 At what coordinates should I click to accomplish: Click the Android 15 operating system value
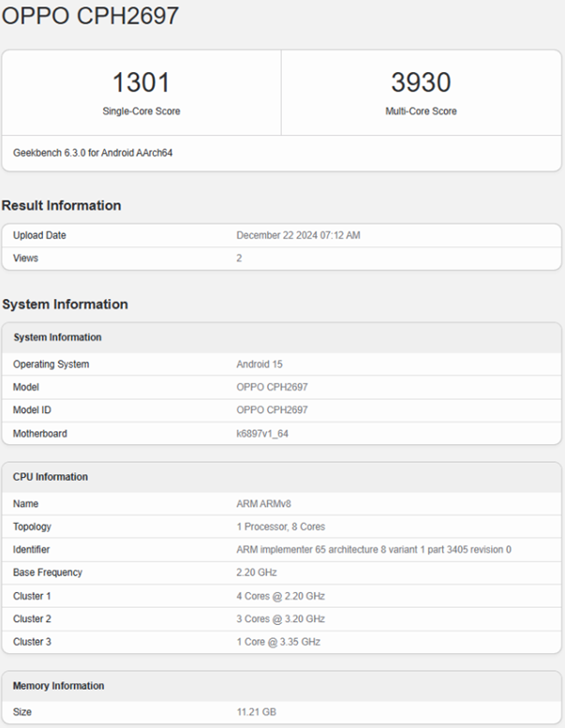click(260, 364)
